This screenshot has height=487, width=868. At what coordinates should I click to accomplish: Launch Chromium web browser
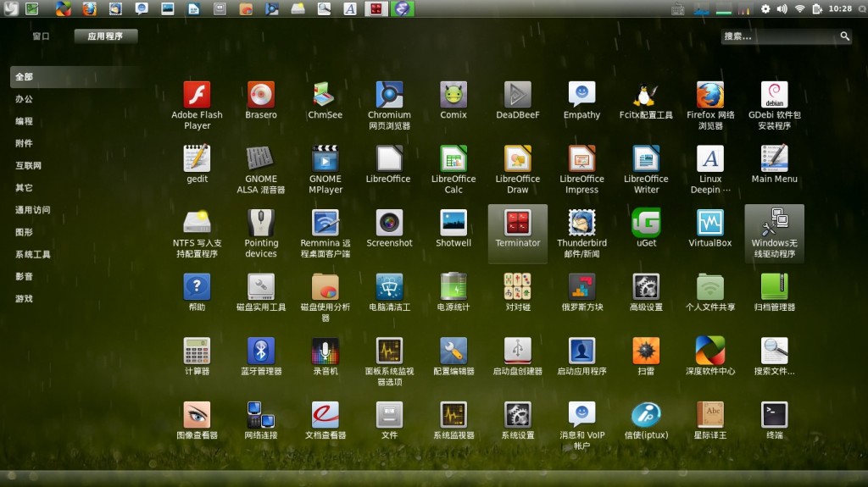coord(389,105)
